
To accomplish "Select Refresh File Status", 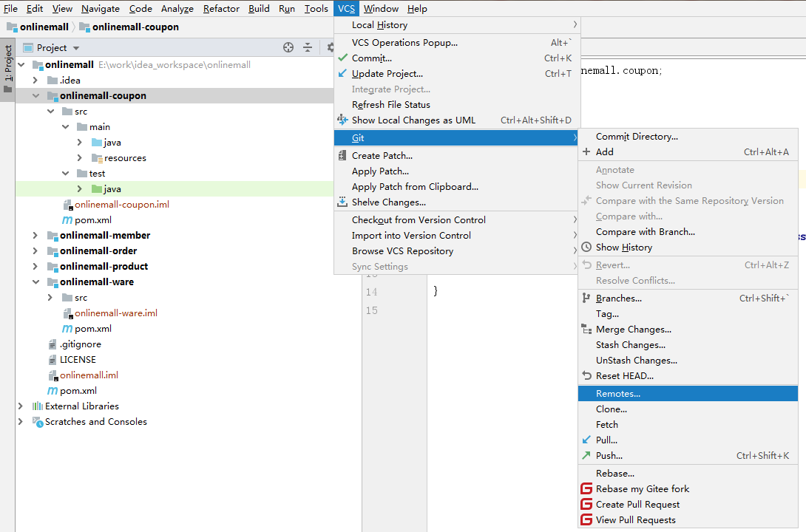I will [457, 105].
